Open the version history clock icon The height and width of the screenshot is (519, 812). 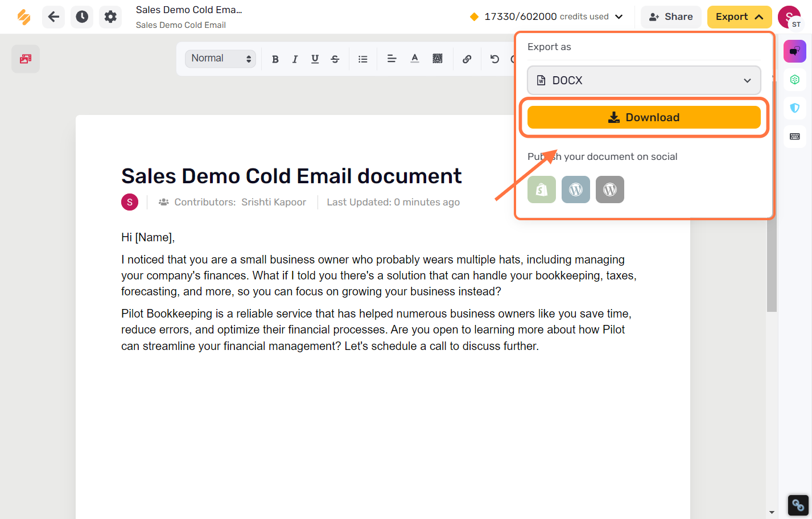coord(82,17)
